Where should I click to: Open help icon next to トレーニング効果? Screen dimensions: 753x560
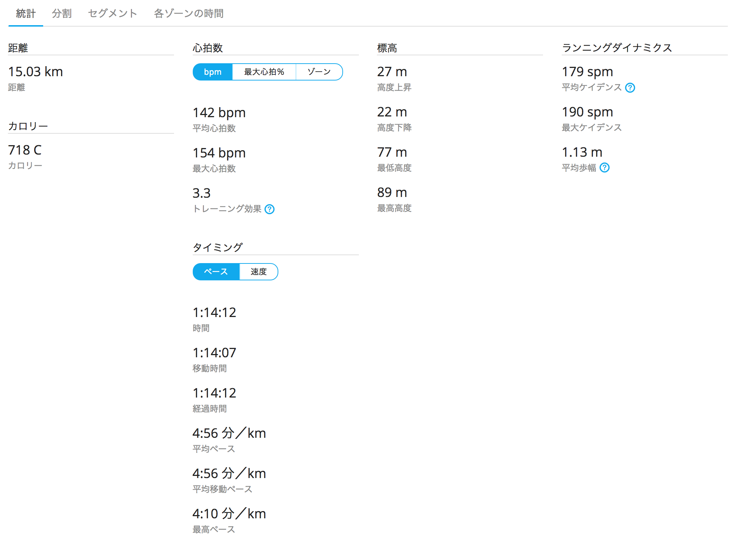tap(269, 209)
